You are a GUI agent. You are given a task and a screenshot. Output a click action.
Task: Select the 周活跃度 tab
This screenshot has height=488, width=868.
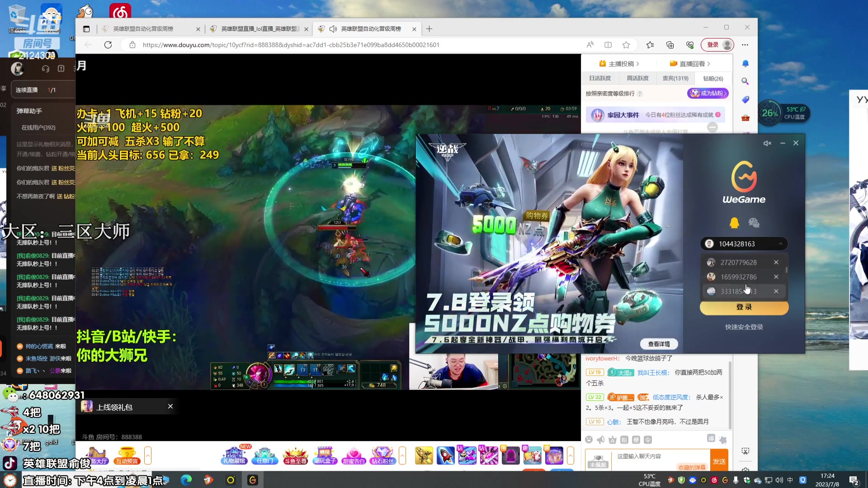(637, 79)
